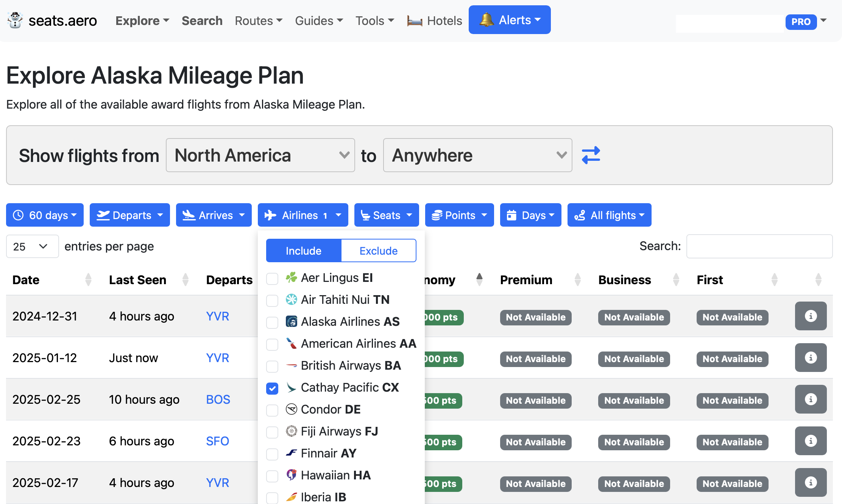Open the Alerts button menu

coord(510,20)
